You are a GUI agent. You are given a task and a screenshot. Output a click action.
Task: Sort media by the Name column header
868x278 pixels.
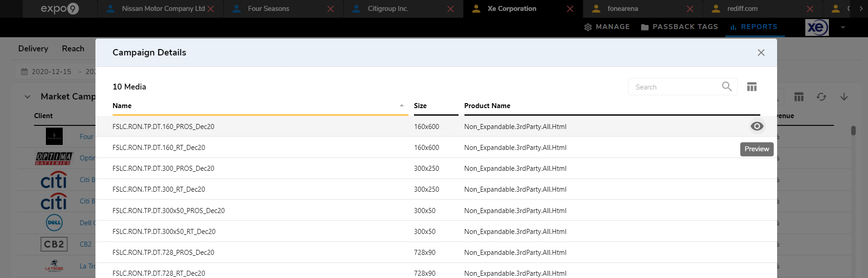pyautogui.click(x=122, y=106)
